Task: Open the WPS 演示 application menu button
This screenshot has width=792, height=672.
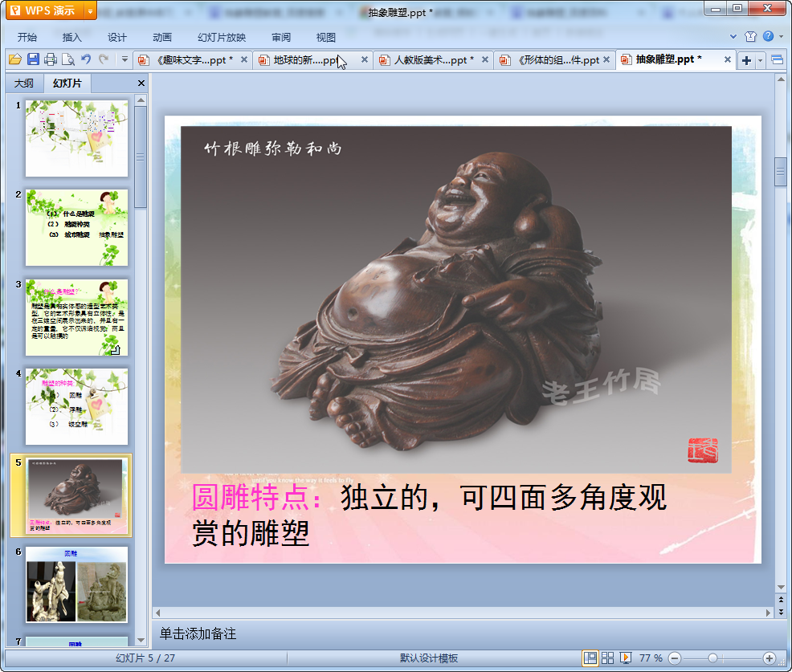Action: click(x=46, y=10)
